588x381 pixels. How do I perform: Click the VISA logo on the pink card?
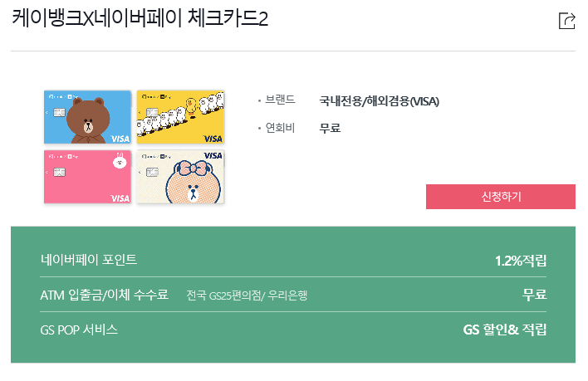120,198
